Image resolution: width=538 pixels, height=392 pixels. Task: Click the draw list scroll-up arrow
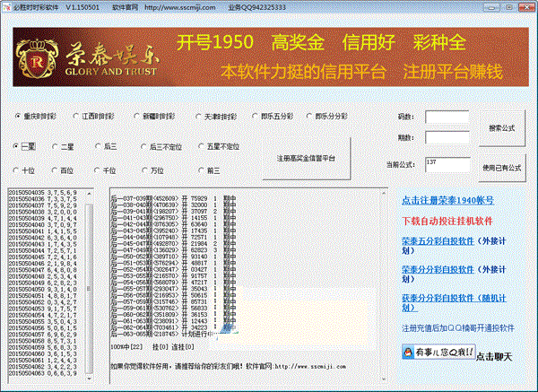click(89, 194)
